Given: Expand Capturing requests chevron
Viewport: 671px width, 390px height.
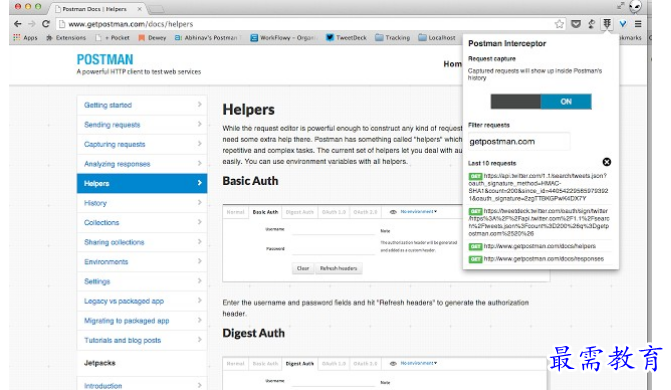Looking at the screenshot, I should 199,144.
